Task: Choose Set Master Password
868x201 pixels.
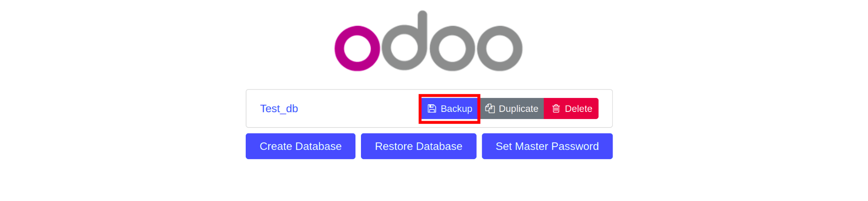Action: tap(547, 146)
